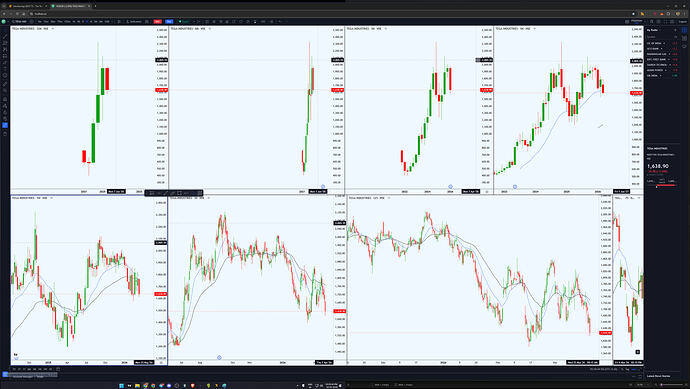
Task: Collapse the 125-minute TEGA INDUSTRIES chart legend
Action: point(389,198)
